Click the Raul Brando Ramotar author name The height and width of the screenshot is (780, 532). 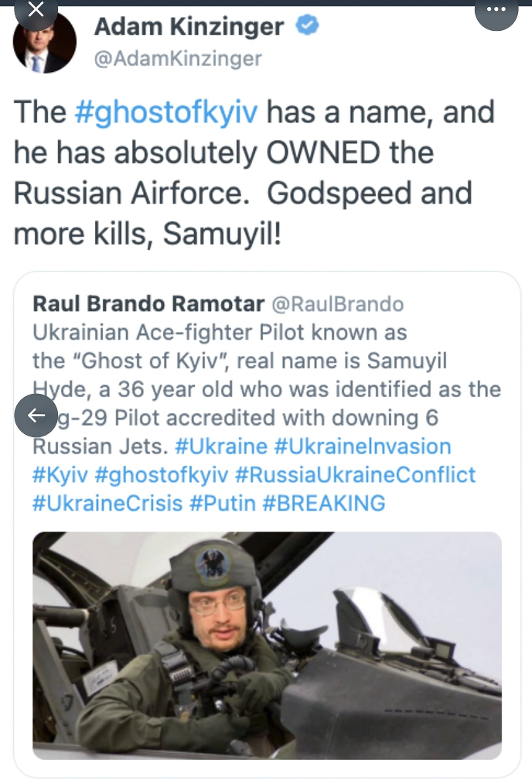pyautogui.click(x=148, y=305)
